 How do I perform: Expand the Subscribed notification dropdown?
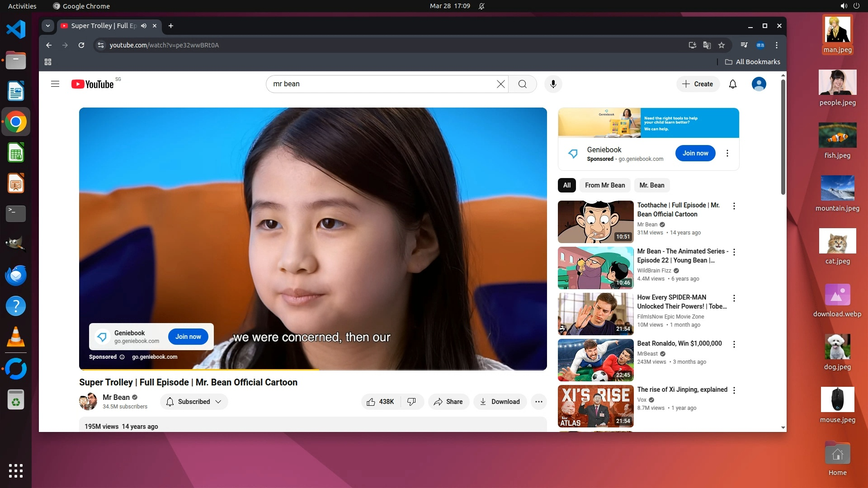click(194, 402)
